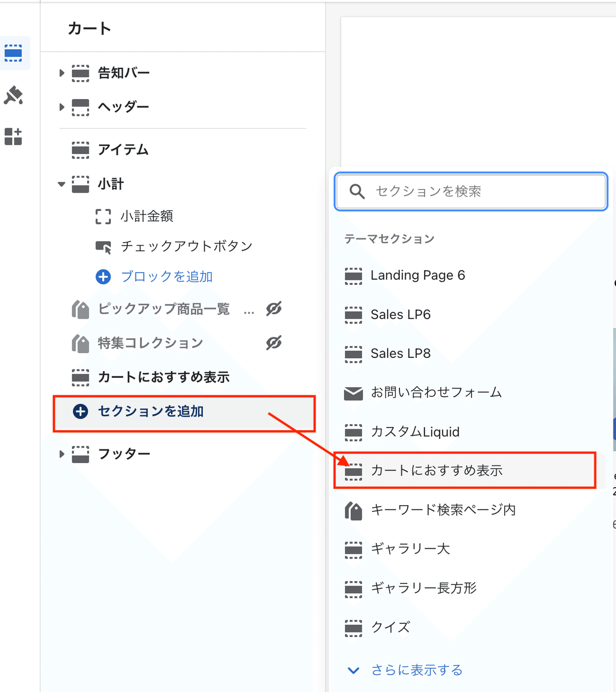
Task: Click the Sales LP6 section icon
Action: 353,315
